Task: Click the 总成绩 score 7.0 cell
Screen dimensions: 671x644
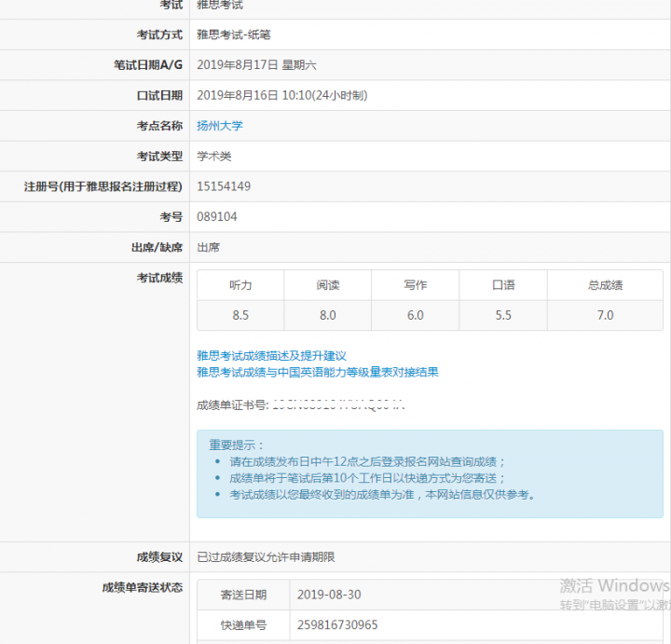Action: coord(605,315)
